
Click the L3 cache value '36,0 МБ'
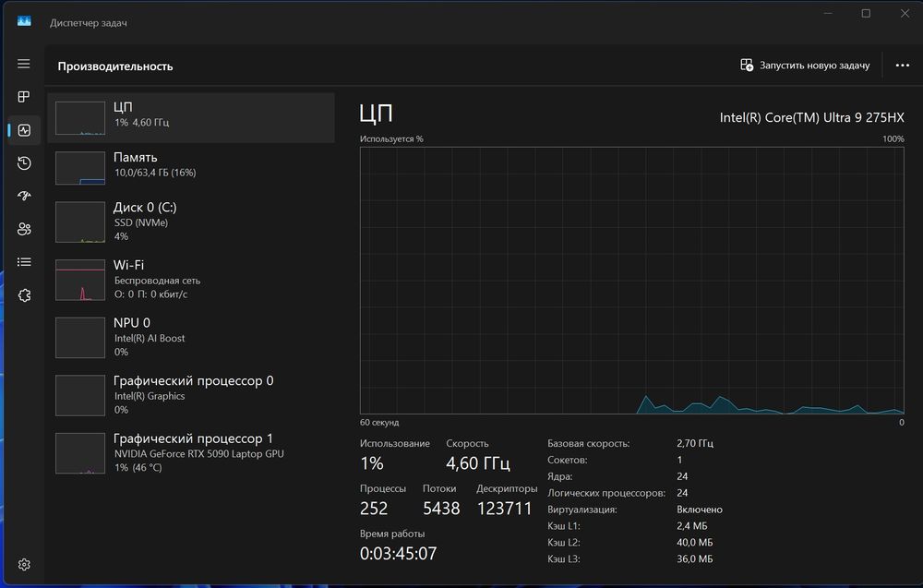click(x=695, y=559)
